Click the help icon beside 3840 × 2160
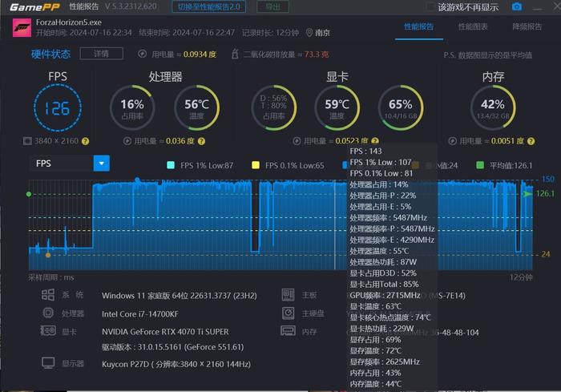Image resolution: width=561 pixels, height=392 pixels. [x=85, y=141]
